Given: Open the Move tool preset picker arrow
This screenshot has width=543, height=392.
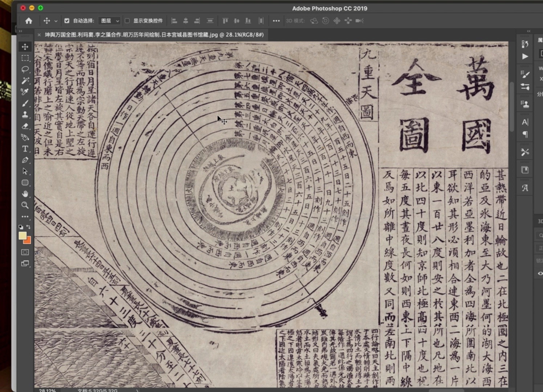Looking at the screenshot, I should click(x=56, y=21).
